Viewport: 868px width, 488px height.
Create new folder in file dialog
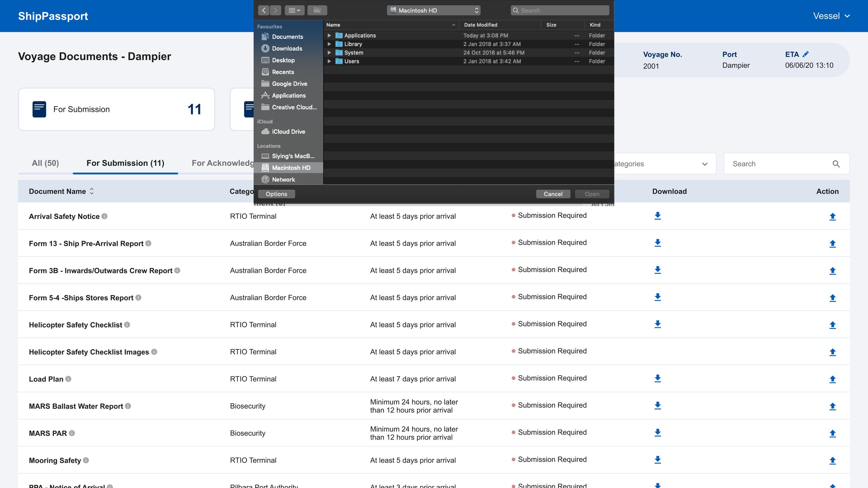click(x=317, y=10)
